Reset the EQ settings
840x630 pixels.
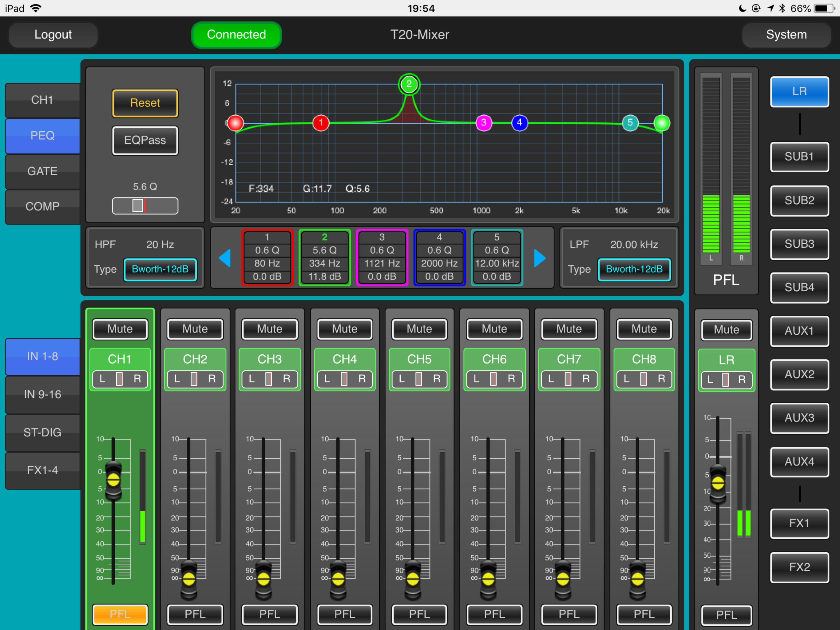coord(145,103)
